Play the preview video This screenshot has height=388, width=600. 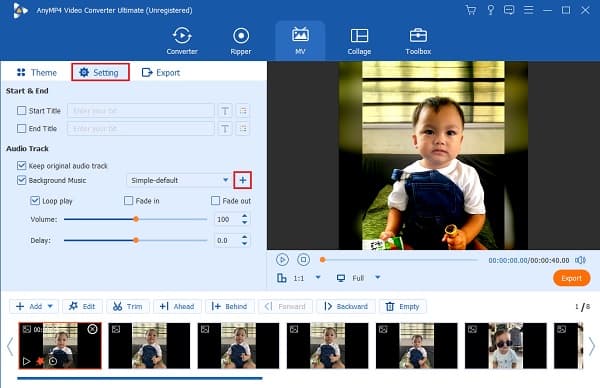282,260
